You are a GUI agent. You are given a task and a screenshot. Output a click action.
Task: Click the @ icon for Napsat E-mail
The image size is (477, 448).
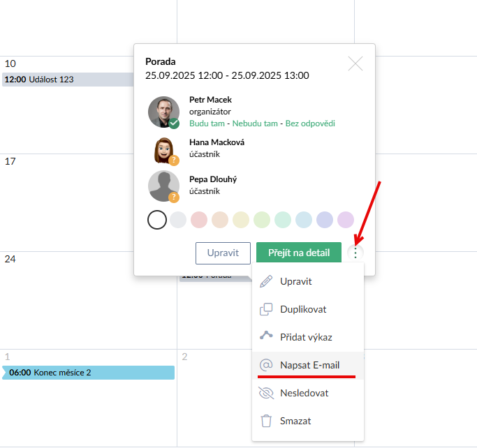266,365
